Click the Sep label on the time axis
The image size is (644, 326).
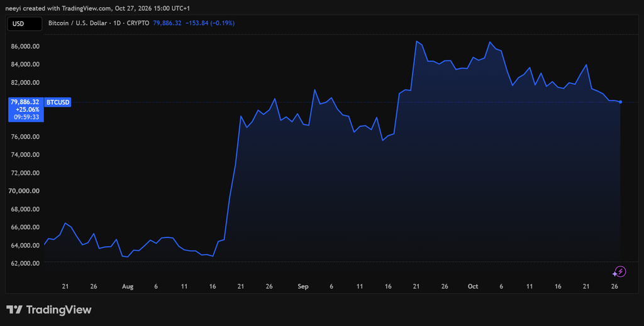303,286
